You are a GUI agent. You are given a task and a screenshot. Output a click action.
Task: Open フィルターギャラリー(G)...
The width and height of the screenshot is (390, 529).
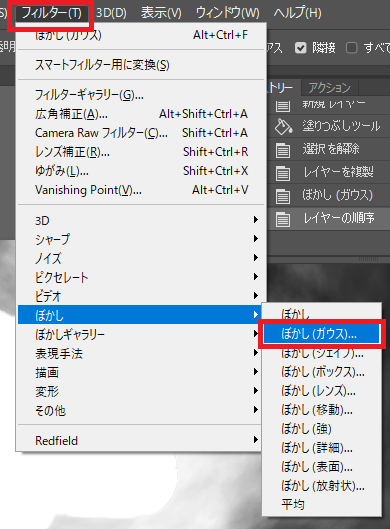(142, 95)
